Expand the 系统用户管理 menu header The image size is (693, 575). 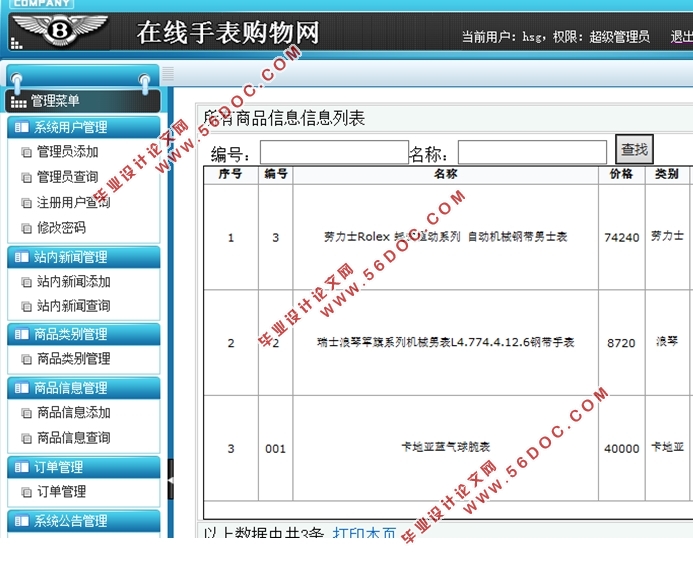[83, 127]
